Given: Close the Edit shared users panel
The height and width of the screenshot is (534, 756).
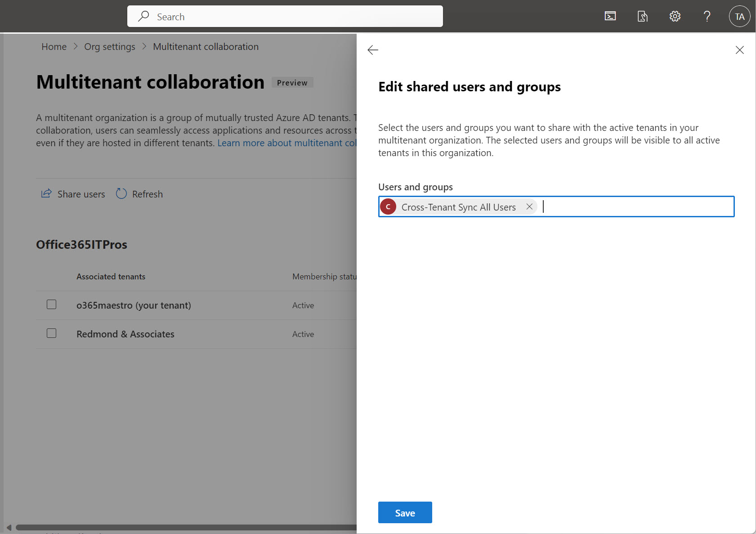Looking at the screenshot, I should coord(739,50).
